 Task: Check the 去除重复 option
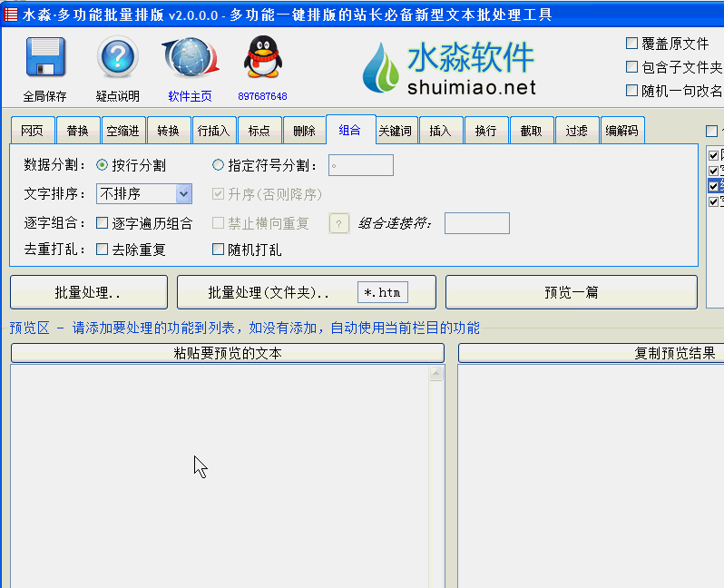tap(103, 250)
